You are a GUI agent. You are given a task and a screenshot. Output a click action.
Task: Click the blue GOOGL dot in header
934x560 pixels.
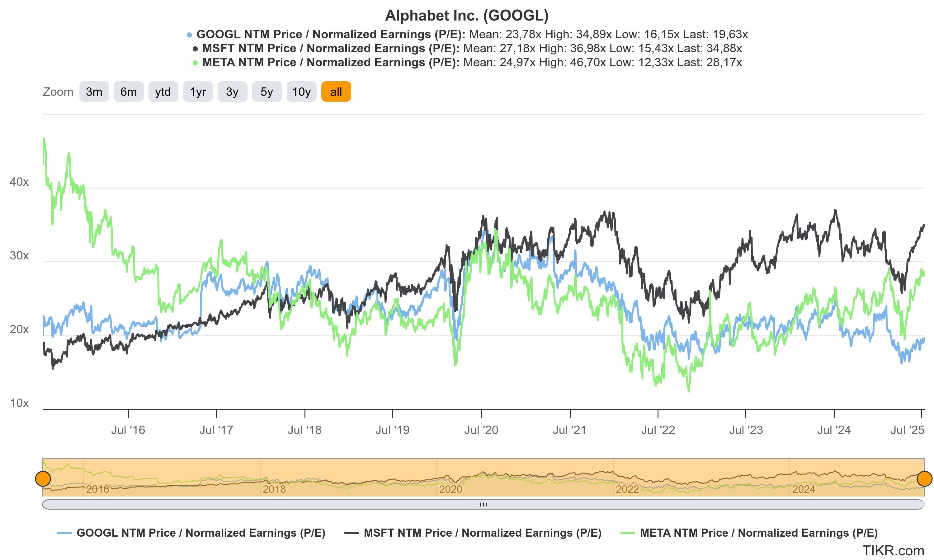coord(190,35)
